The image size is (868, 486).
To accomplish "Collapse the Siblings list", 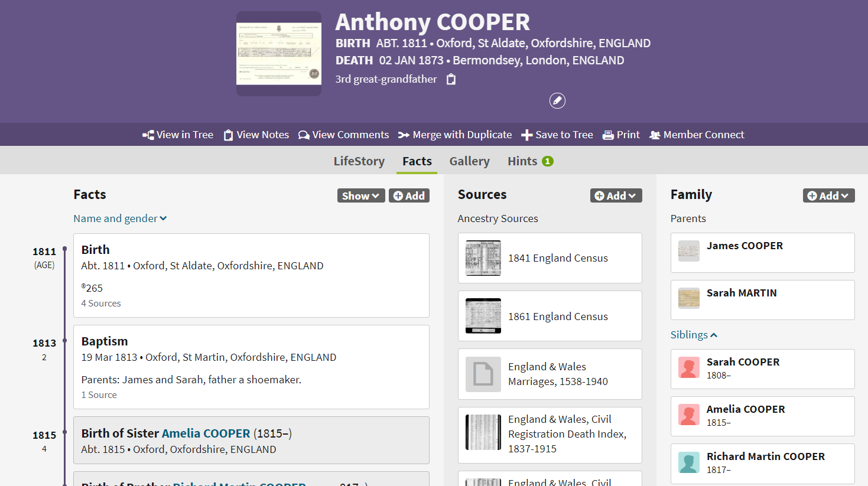I will [x=694, y=335].
